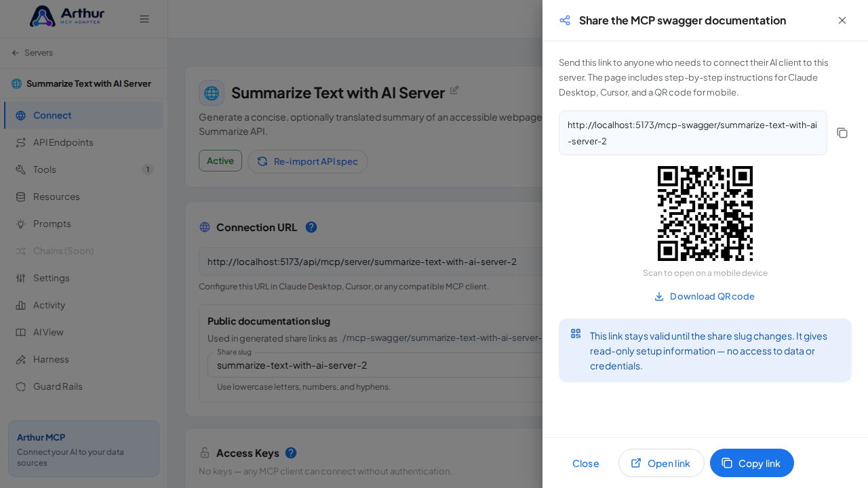This screenshot has height=488, width=868.
Task: Click the Connect globe icon
Action: click(x=21, y=115)
